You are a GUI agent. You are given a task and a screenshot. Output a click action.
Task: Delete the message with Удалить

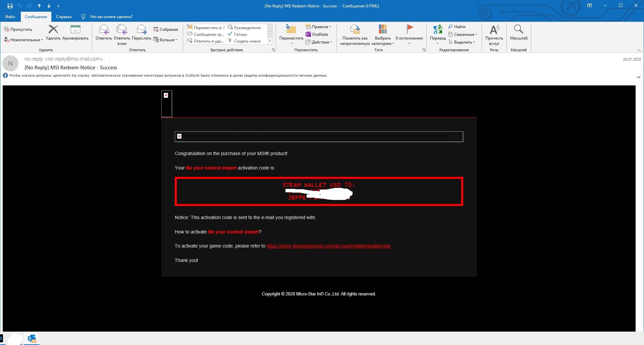(x=53, y=32)
